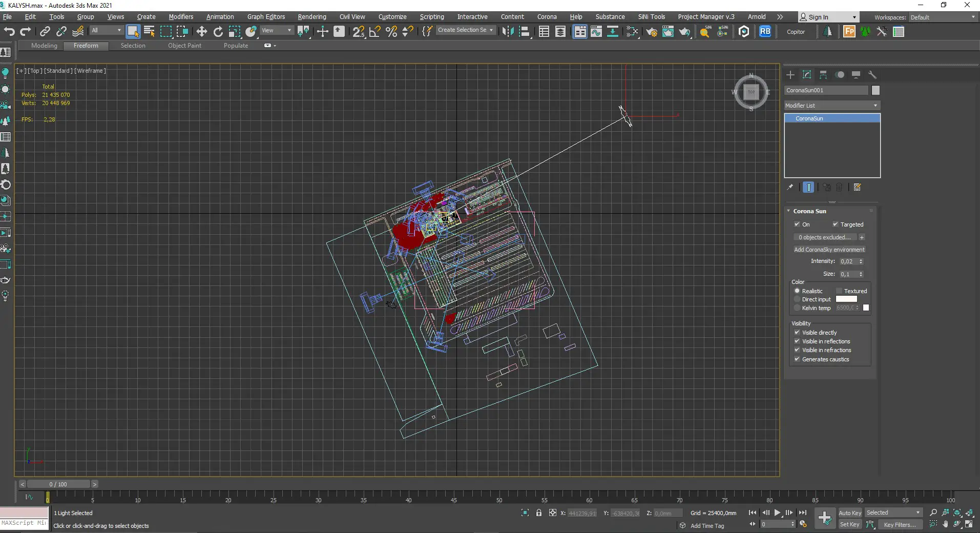Open the Rendering menu
980x533 pixels.
pyautogui.click(x=311, y=17)
